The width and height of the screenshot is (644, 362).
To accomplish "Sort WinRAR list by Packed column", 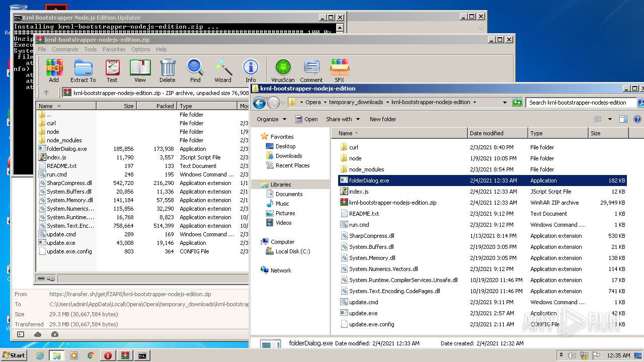I will tap(156, 106).
